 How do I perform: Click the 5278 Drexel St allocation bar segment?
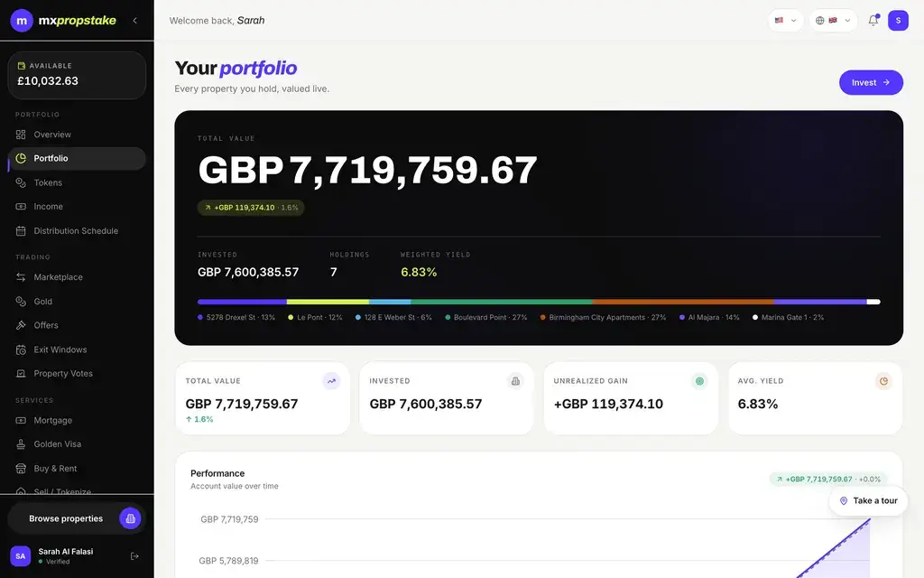pyautogui.click(x=242, y=302)
